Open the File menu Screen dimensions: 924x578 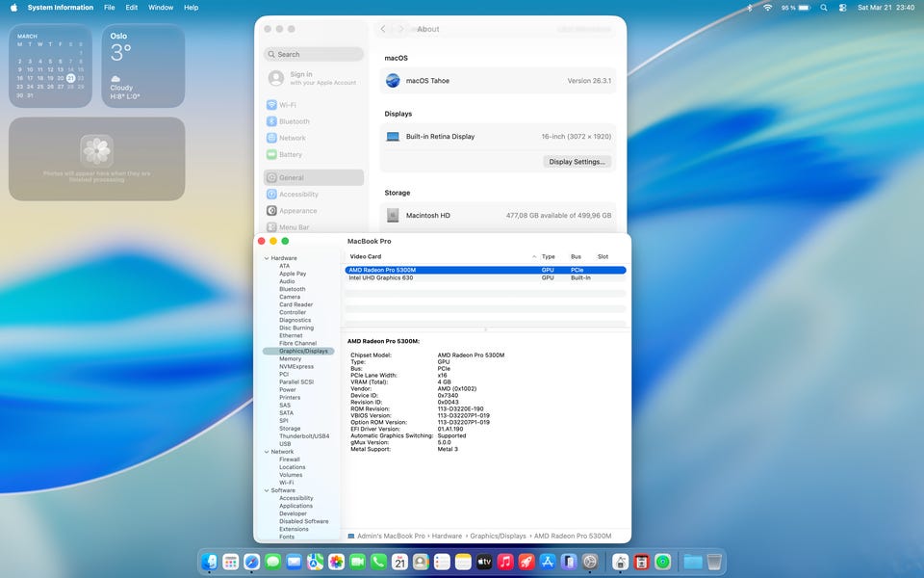point(110,8)
